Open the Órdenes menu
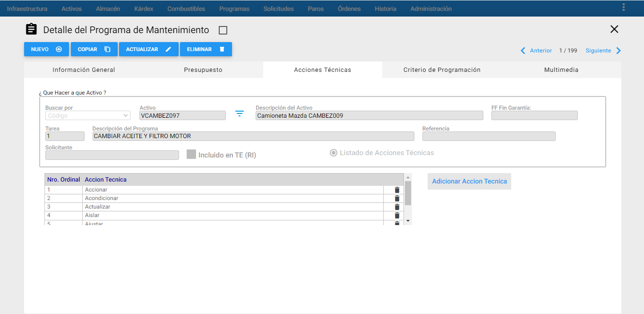Image resolution: width=644 pixels, height=314 pixels. coord(349,9)
